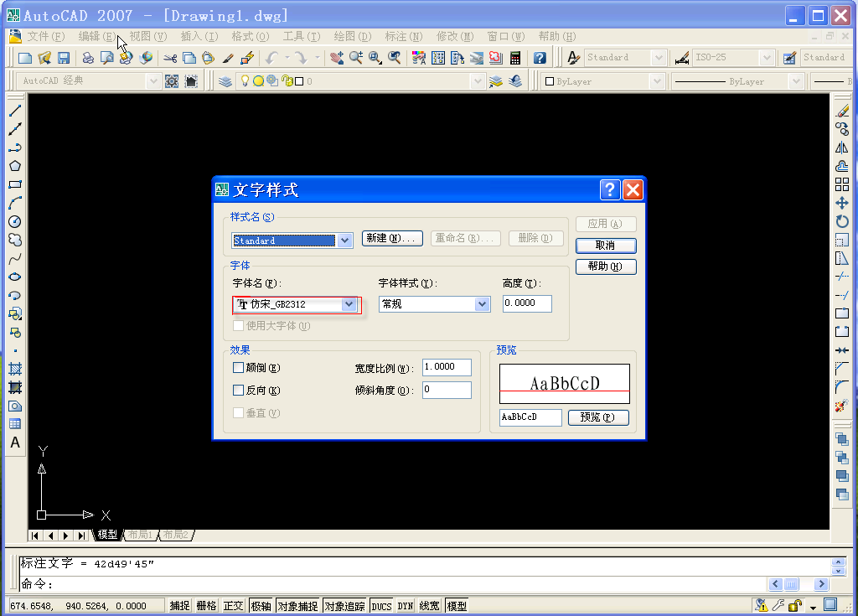Screen dimensions: 858x616
Task: Click the Move tool
Action: [842, 203]
